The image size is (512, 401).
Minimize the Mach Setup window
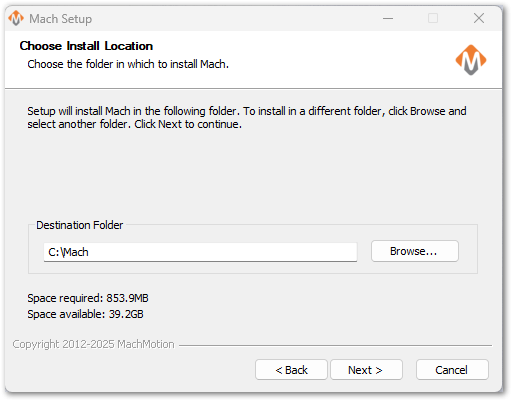388,18
